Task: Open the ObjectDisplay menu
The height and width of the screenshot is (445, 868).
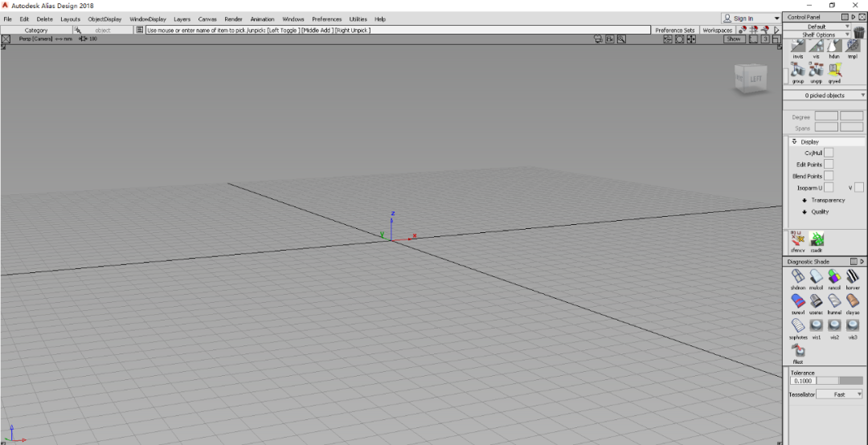Action: pyautogui.click(x=104, y=18)
